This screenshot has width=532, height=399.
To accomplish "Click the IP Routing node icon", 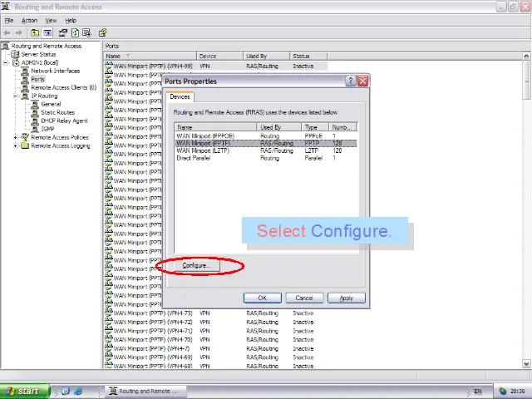I will 25,96.
